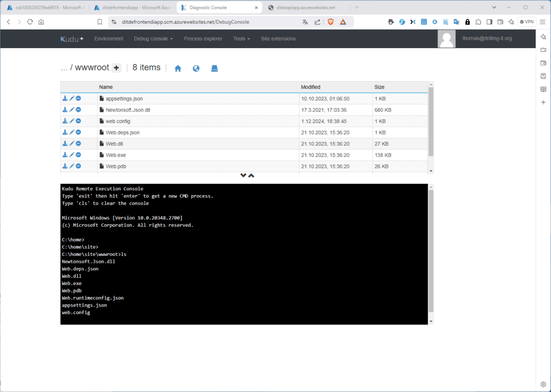This screenshot has height=392, width=551.
Task: Click the plus button next to wwwroot
Action: 116,68
